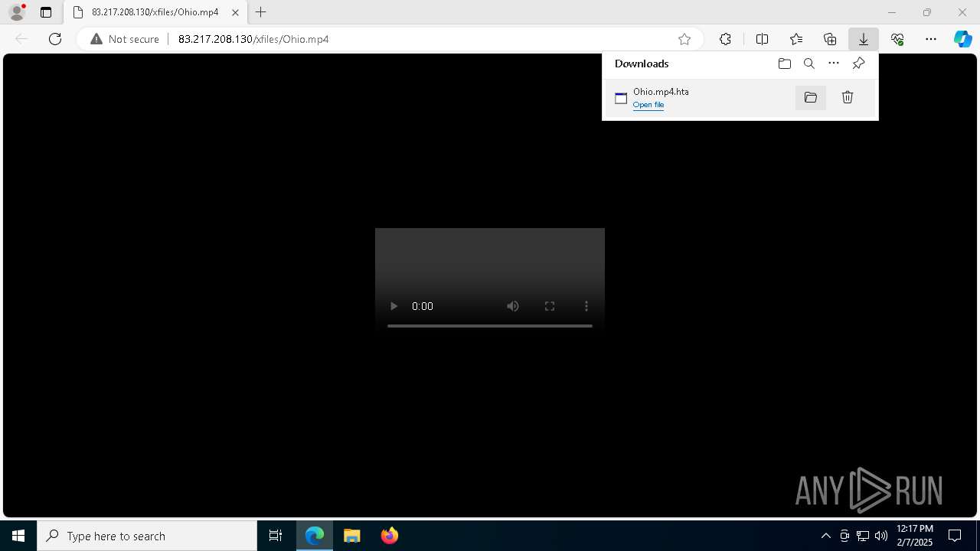Click the Downloads panel title

pos(642,64)
